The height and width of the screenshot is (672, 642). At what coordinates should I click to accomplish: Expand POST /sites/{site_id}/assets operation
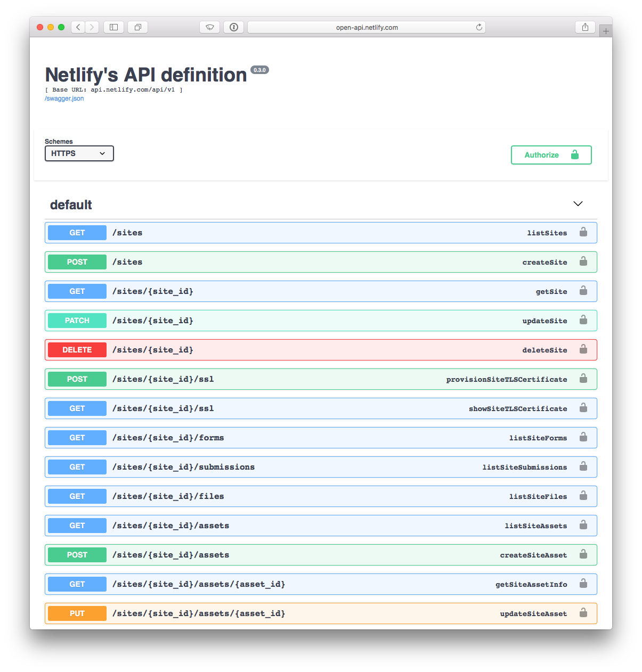[x=321, y=555]
